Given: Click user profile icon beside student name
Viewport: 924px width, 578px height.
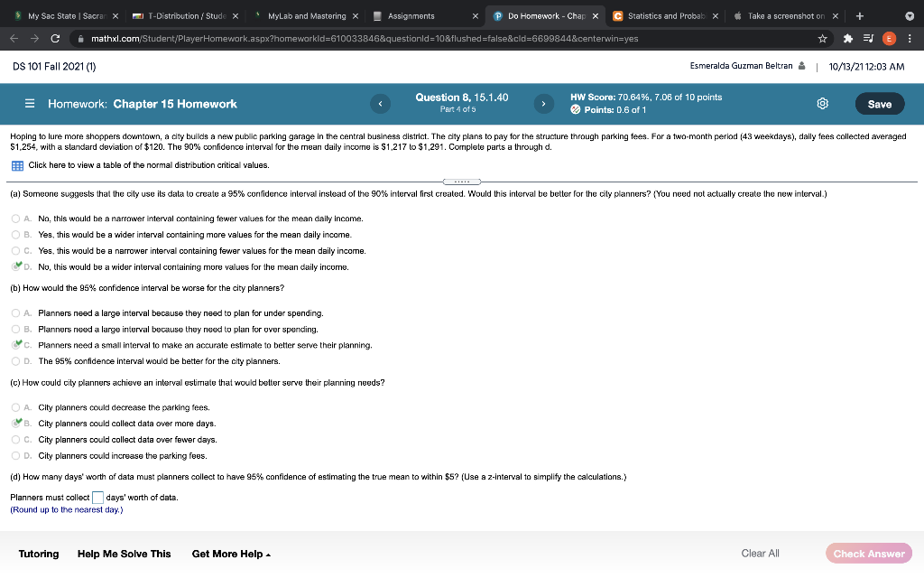Looking at the screenshot, I should pos(801,66).
